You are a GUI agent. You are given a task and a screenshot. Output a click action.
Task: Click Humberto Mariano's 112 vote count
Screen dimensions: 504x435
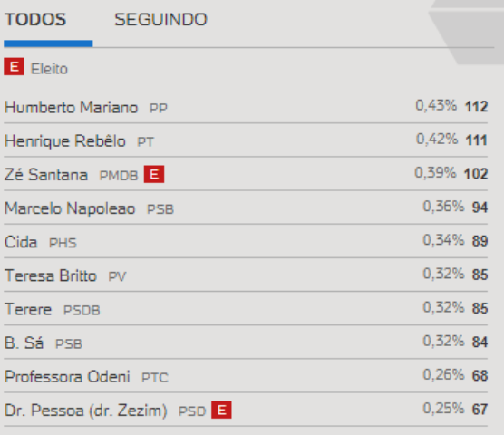(477, 107)
